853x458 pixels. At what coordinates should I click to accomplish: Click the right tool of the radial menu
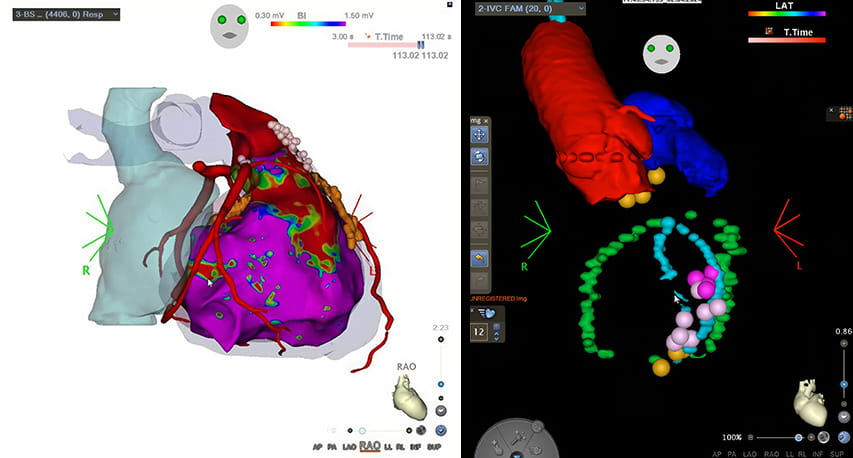pyautogui.click(x=536, y=449)
